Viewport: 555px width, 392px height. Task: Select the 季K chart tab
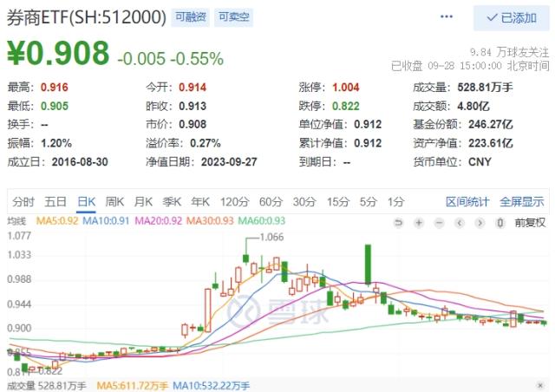[172, 202]
